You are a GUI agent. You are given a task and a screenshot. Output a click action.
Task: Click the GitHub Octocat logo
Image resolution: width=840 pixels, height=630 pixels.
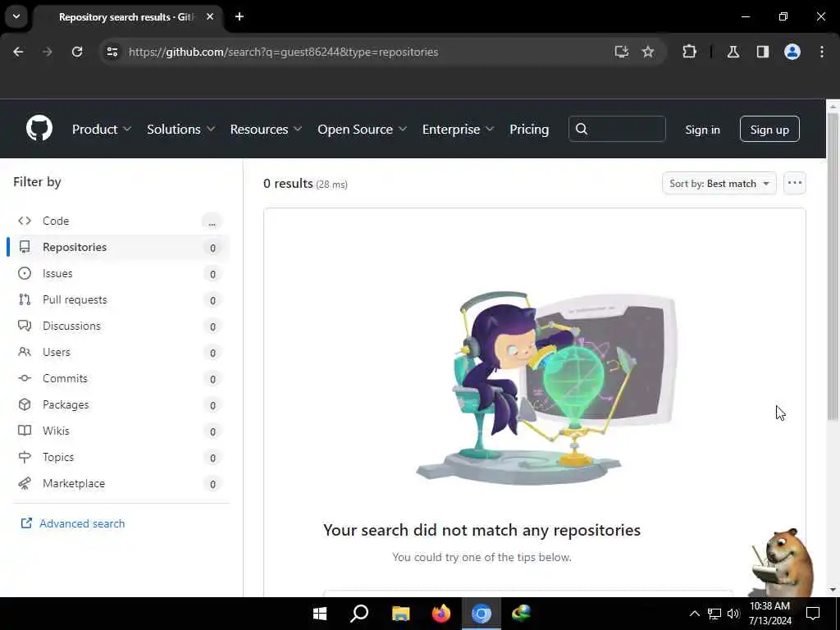(x=39, y=129)
